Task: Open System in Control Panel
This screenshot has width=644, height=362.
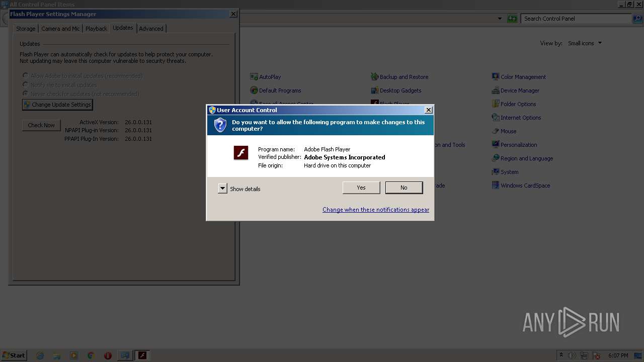Action: (x=505, y=172)
